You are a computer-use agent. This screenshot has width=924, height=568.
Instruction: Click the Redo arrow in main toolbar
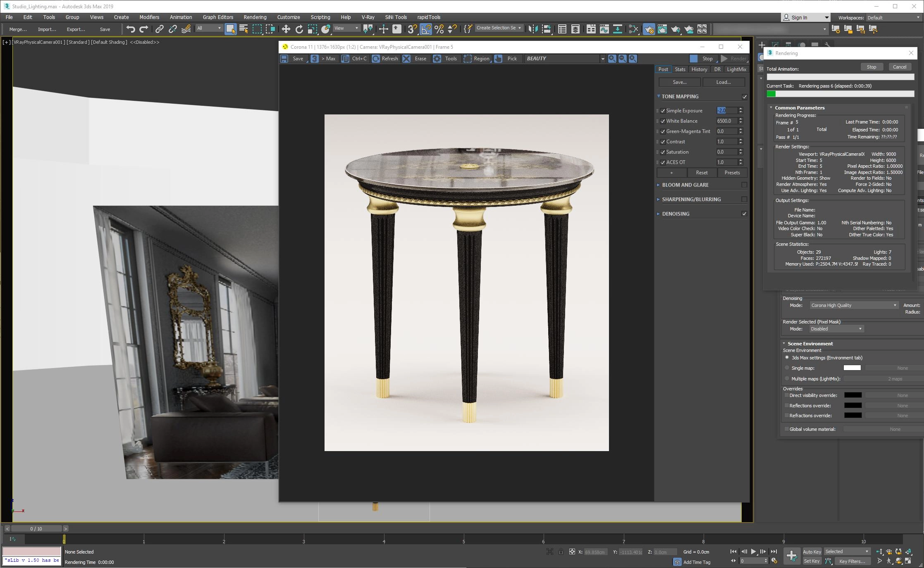(x=144, y=29)
